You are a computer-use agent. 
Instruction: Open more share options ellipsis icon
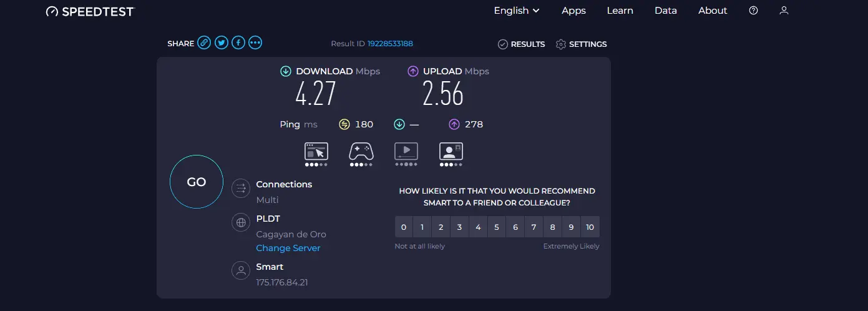point(255,43)
